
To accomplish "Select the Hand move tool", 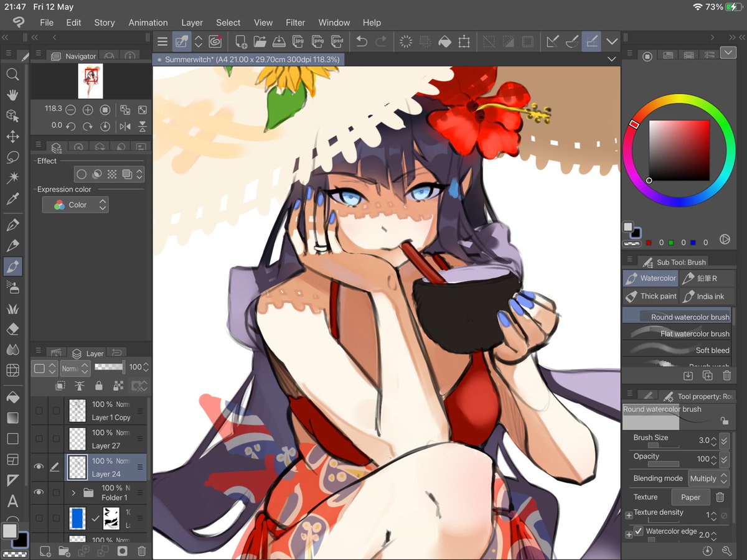I will pyautogui.click(x=12, y=95).
